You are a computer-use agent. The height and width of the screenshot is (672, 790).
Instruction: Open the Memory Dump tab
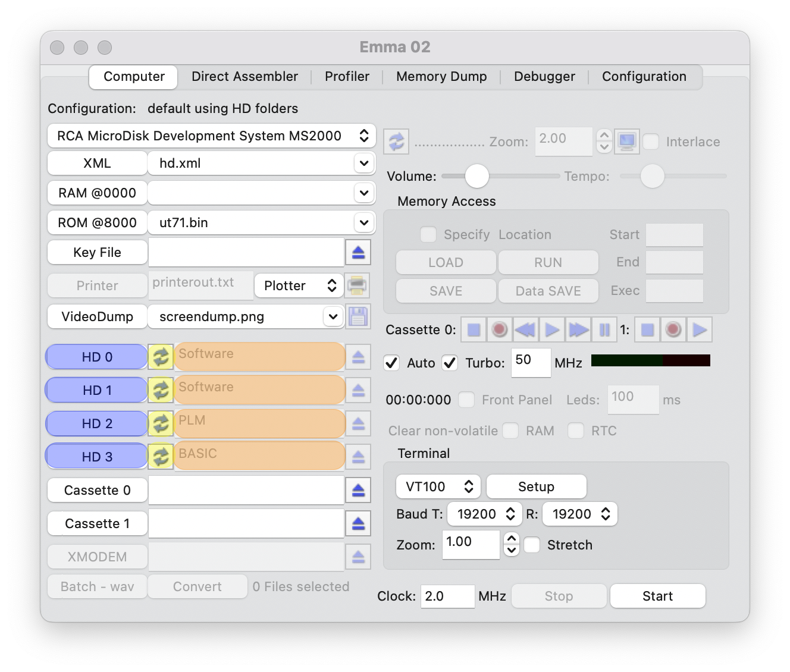[441, 77]
